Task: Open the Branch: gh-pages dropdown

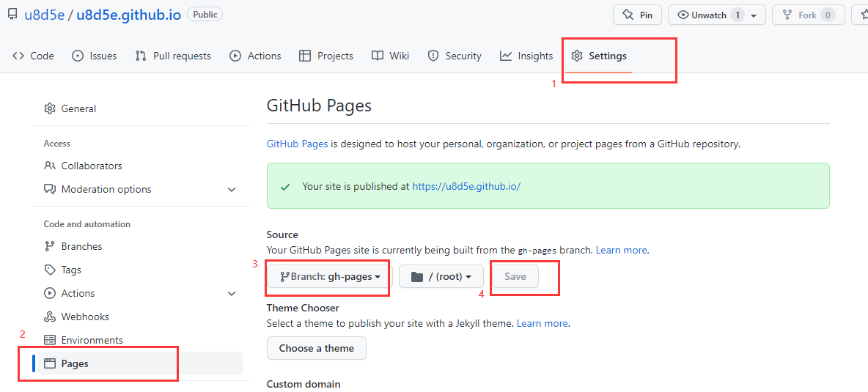Action: point(329,276)
